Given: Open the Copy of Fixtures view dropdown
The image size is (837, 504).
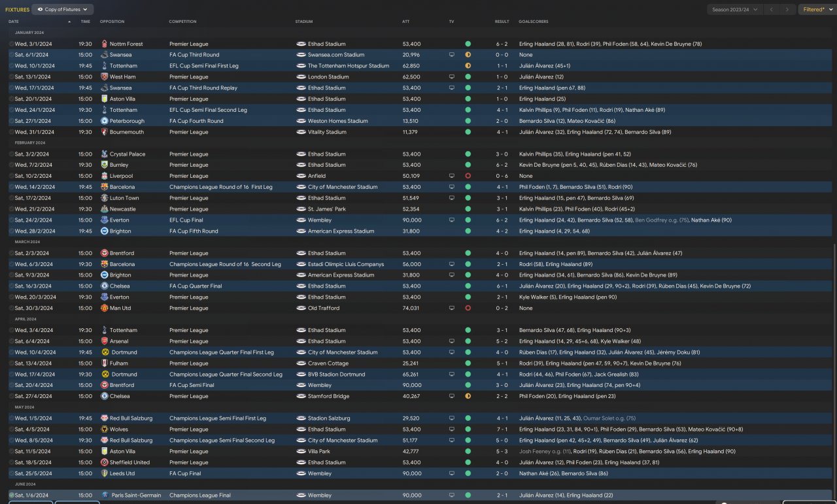Looking at the screenshot, I should [63, 10].
